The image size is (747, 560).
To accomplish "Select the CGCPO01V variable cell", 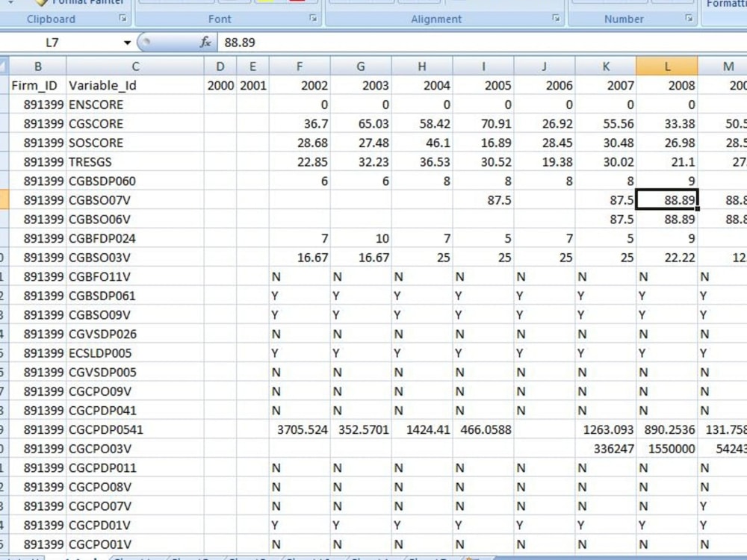I will [135, 544].
